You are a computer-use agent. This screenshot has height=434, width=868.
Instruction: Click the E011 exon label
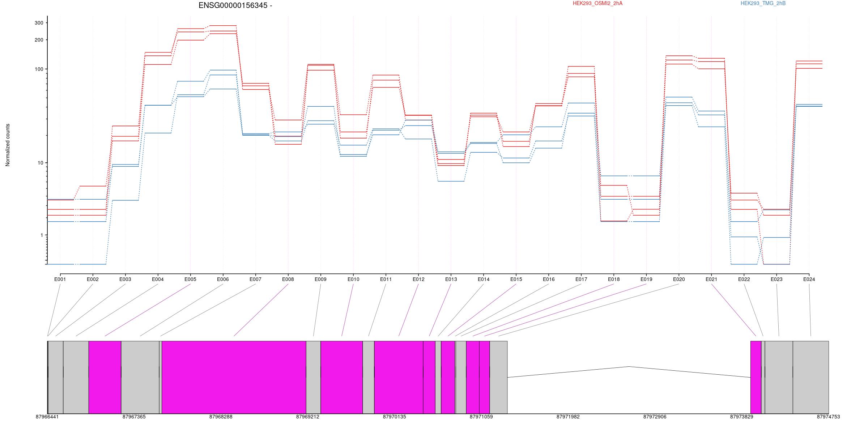(386, 279)
